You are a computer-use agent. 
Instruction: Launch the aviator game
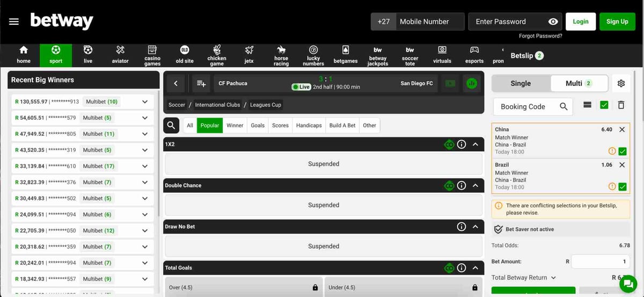pos(120,55)
